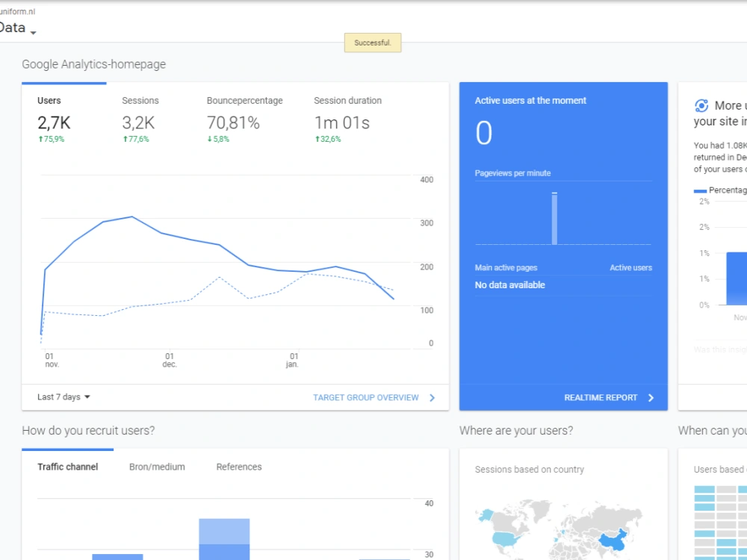747x560 pixels.
Task: Click the 2,7K users value
Action: pyautogui.click(x=54, y=123)
